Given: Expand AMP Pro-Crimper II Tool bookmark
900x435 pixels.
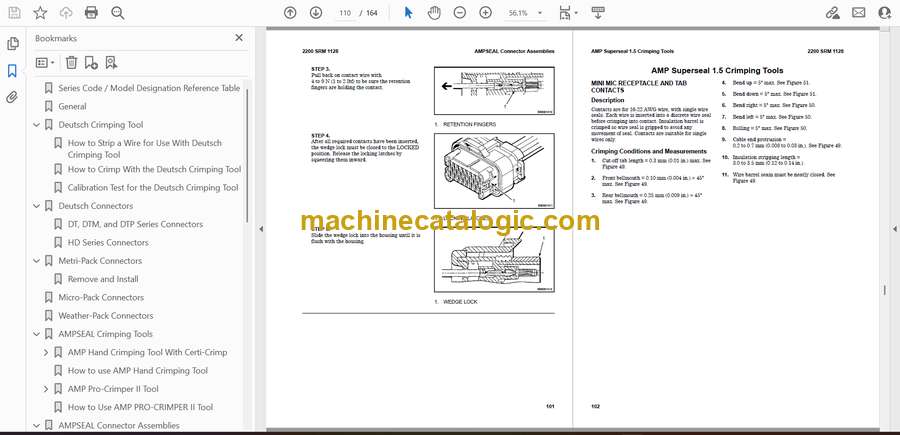Looking at the screenshot, I should coord(46,389).
